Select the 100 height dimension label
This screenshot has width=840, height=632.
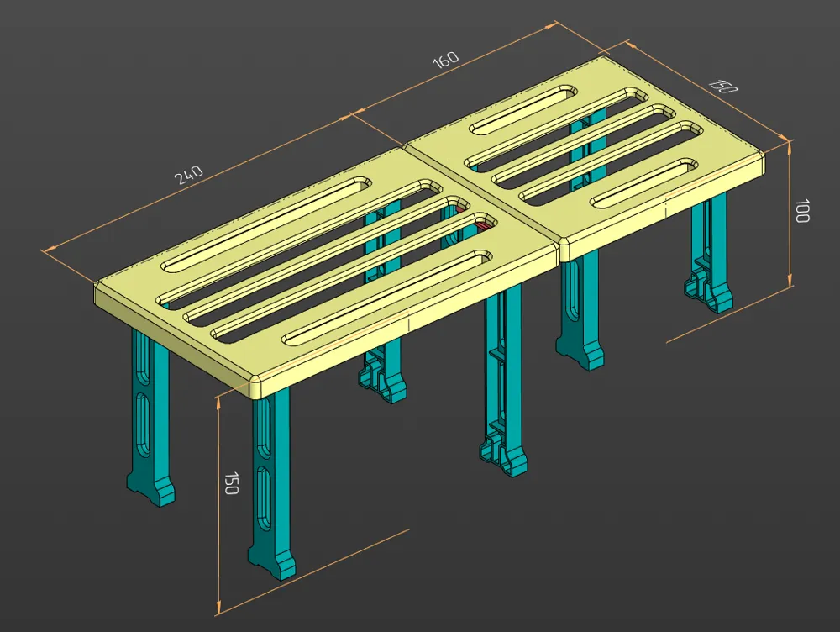pyautogui.click(x=802, y=211)
